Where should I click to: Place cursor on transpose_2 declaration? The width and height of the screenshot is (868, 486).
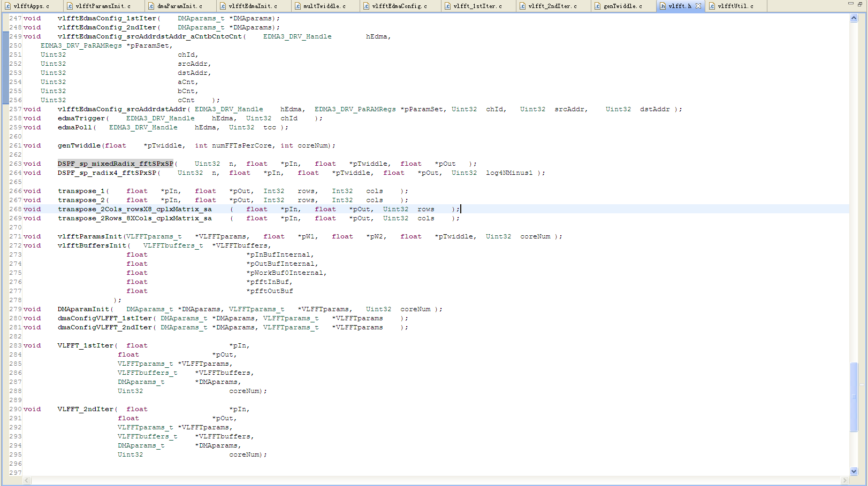[x=81, y=200]
